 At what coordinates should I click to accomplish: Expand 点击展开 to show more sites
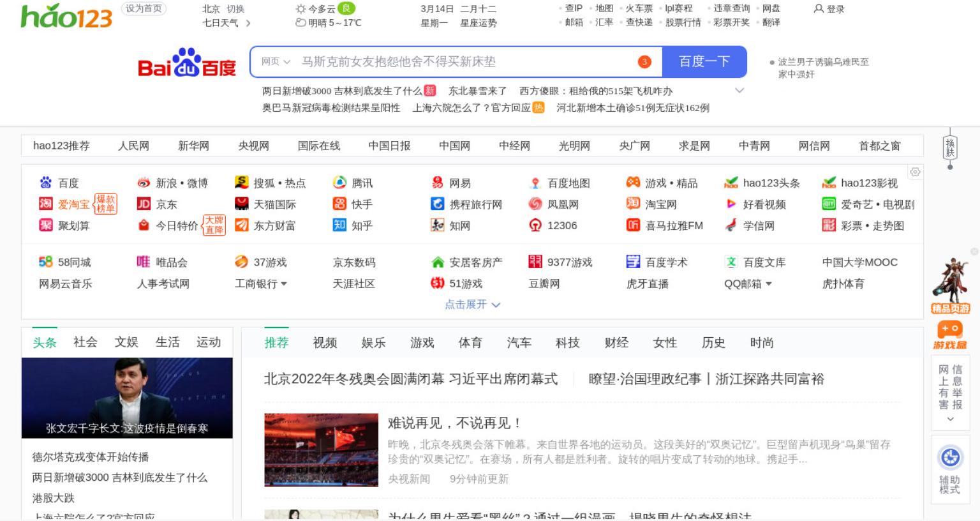point(472,305)
